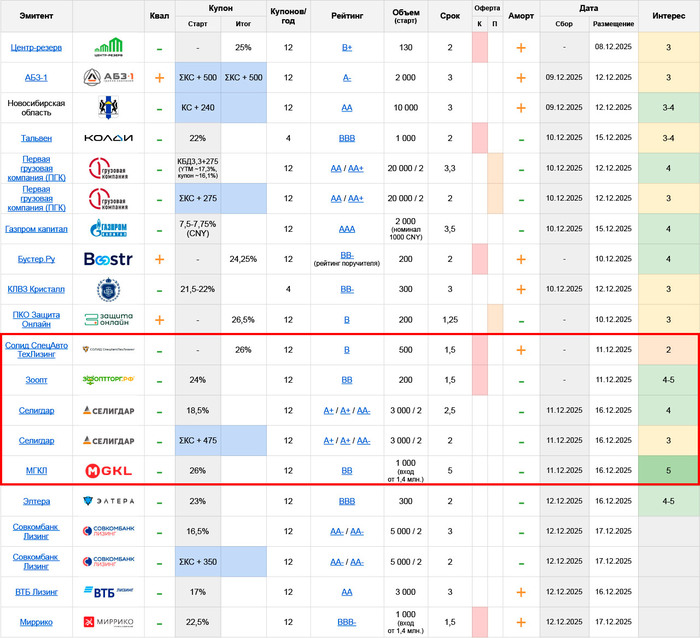Open the Солид СпецАвтоТехЛизинг link

tap(37, 350)
